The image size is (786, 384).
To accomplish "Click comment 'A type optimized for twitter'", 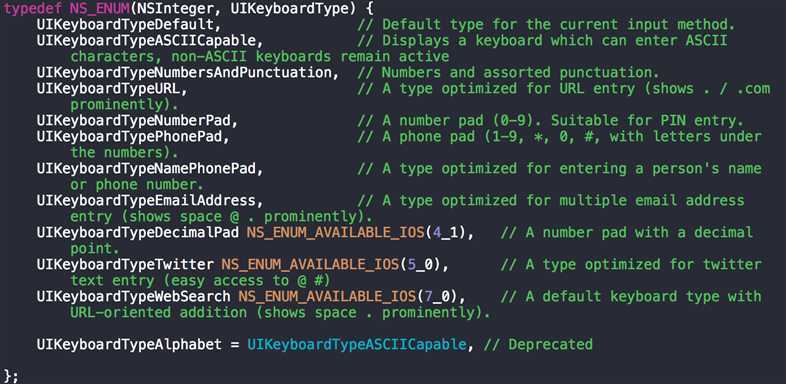I will (643, 264).
